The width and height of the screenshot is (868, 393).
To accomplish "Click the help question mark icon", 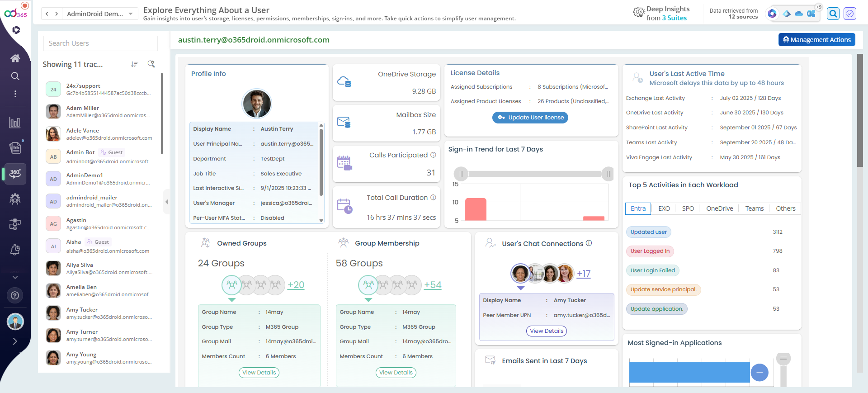I will pos(15,295).
